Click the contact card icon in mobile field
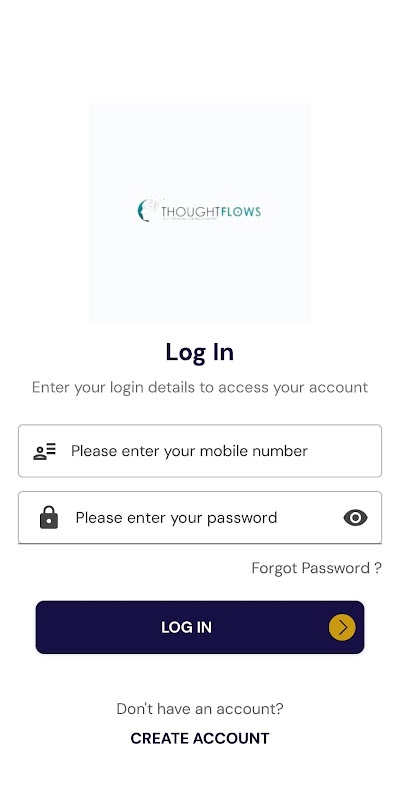 point(45,452)
